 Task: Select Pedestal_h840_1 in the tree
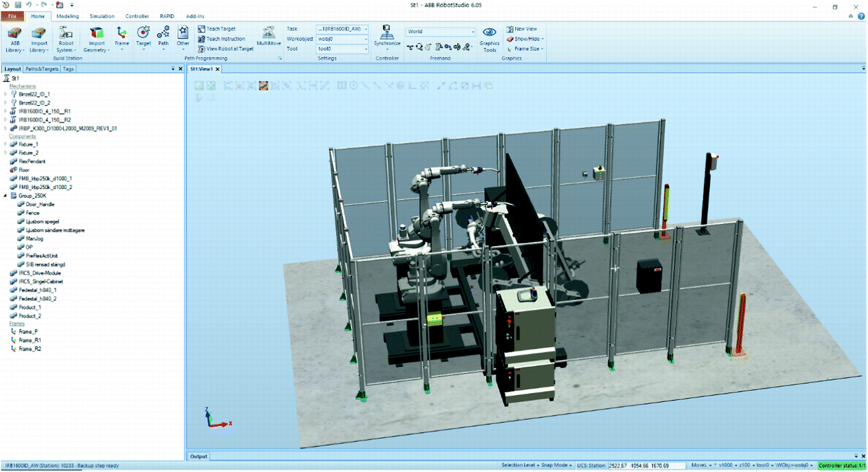click(33, 290)
